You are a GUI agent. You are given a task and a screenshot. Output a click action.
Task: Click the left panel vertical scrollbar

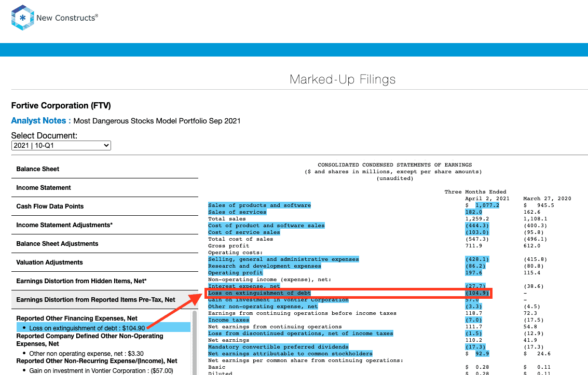click(195, 342)
